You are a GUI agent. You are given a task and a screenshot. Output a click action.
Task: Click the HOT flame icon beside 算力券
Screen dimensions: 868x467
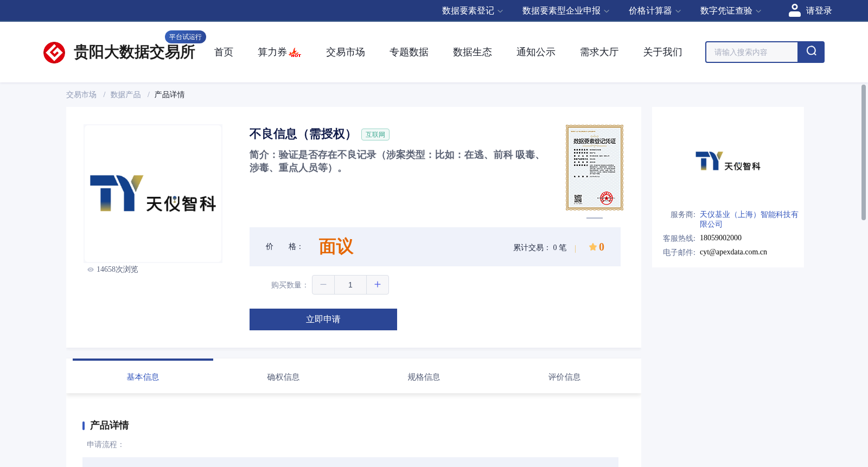(295, 53)
